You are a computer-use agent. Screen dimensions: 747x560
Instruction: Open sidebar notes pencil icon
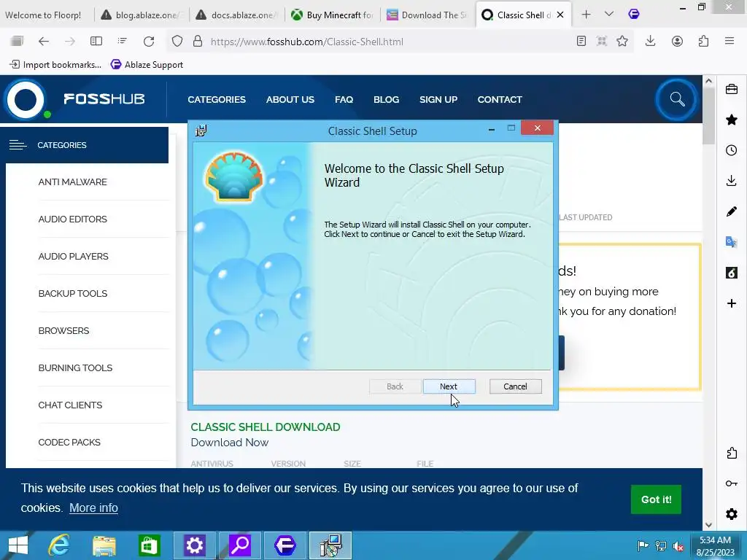click(732, 211)
